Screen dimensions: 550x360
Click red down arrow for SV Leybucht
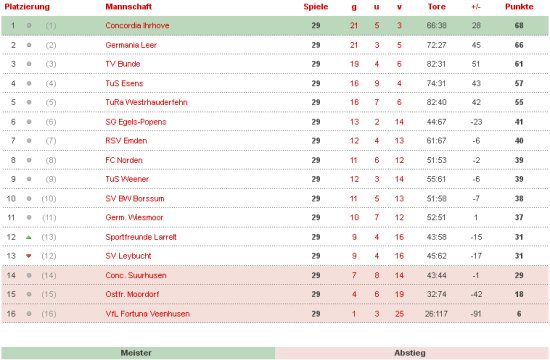tap(29, 256)
